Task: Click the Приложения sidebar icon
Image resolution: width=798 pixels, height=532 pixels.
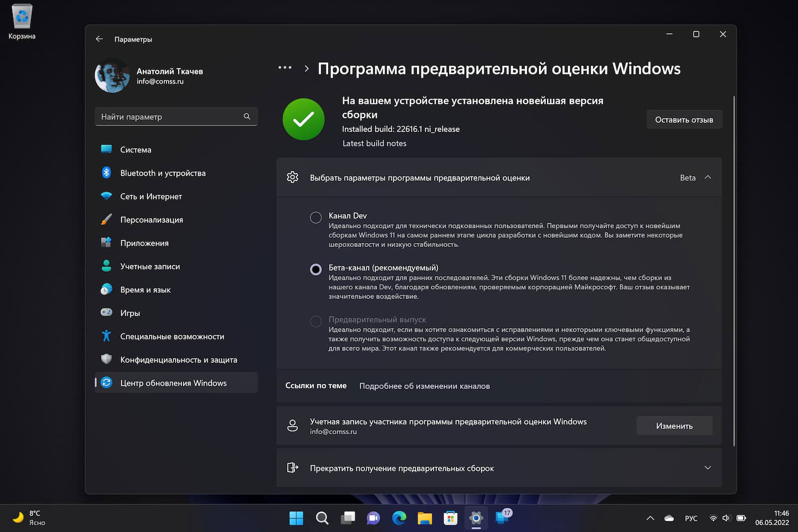Action: (106, 243)
